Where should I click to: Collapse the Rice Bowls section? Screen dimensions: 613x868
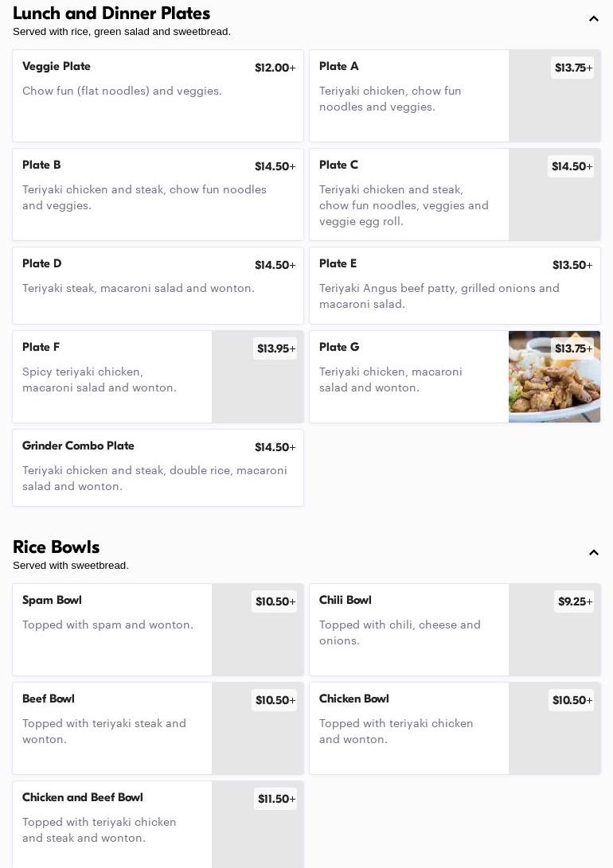[x=594, y=553]
